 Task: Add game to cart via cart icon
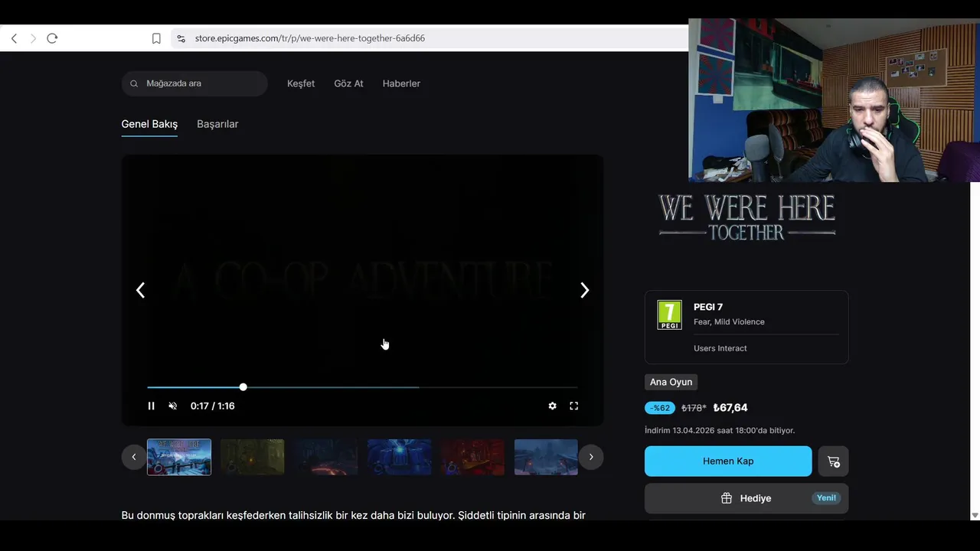coord(833,461)
